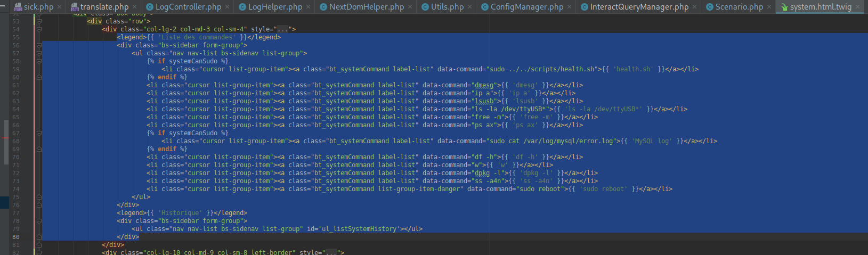
Task: Collapse the col-lg-2 div fold on line 54
Action: pyautogui.click(x=39, y=29)
